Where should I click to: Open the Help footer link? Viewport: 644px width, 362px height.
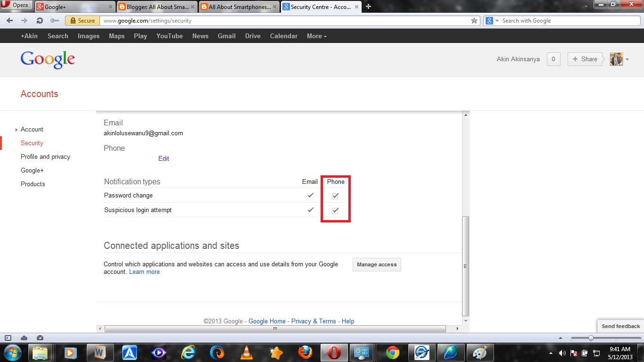coord(348,321)
